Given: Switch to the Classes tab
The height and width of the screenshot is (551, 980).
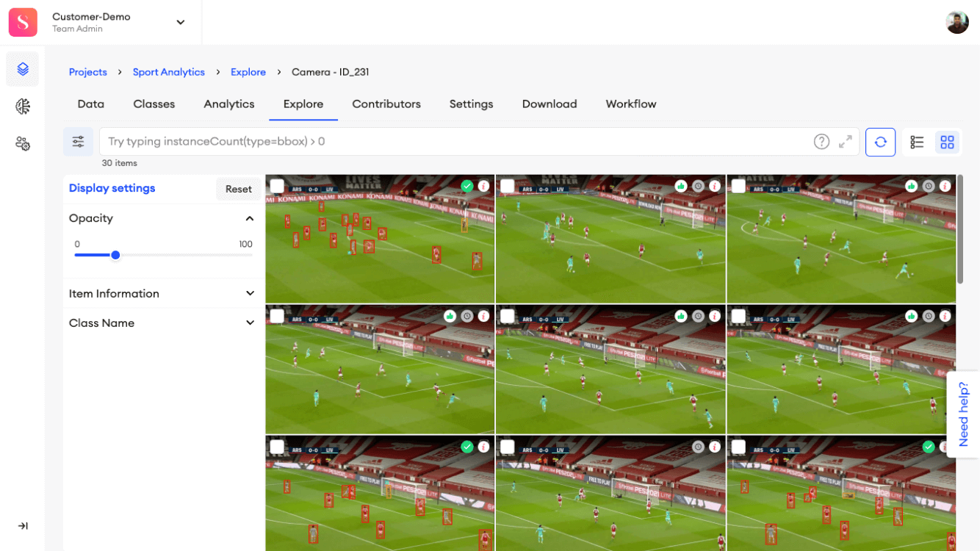Looking at the screenshot, I should (154, 104).
